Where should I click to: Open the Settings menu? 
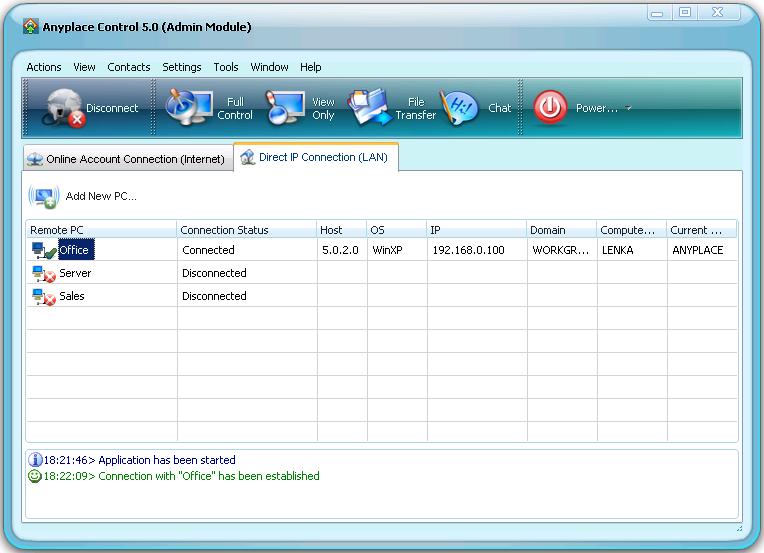[x=182, y=67]
